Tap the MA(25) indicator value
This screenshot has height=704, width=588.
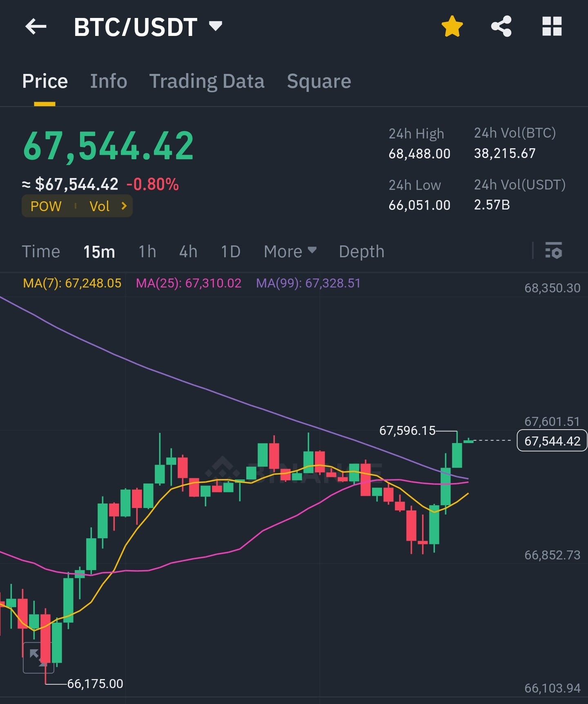[189, 283]
